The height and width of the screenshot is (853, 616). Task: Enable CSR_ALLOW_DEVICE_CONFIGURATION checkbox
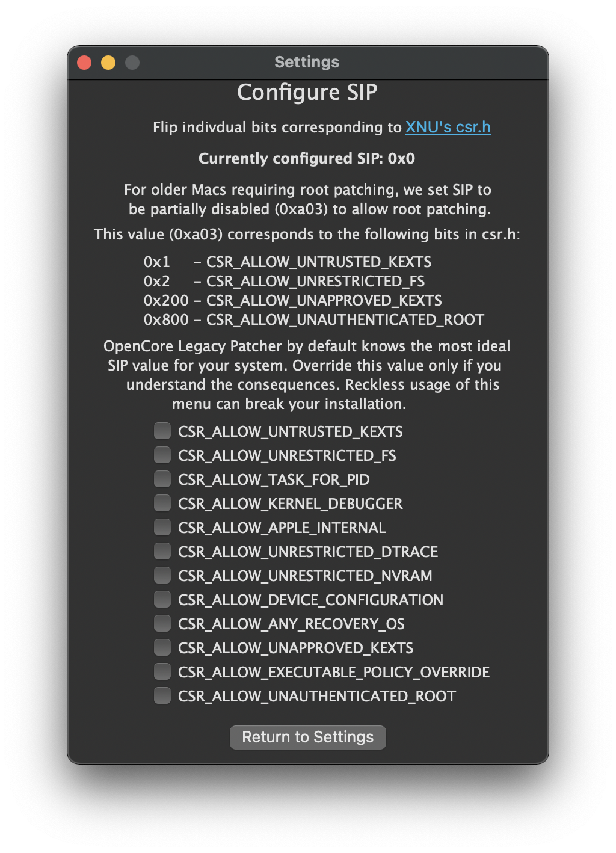[x=162, y=600]
